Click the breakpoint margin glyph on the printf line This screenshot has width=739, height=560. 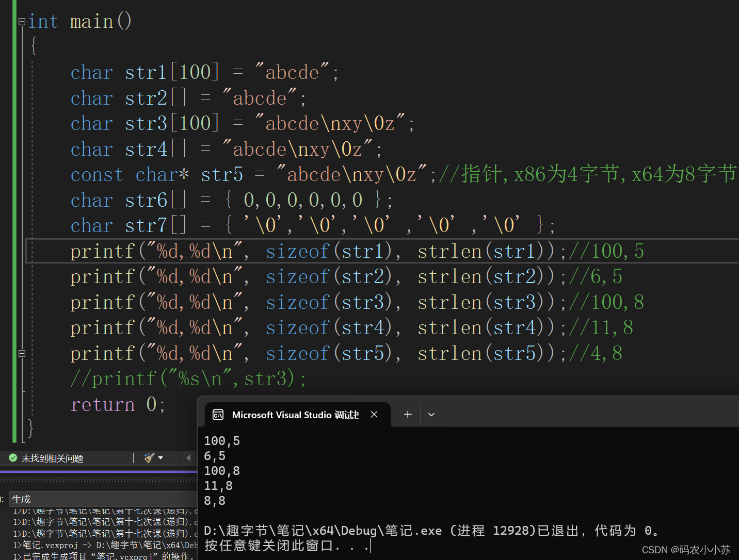click(x=5, y=251)
